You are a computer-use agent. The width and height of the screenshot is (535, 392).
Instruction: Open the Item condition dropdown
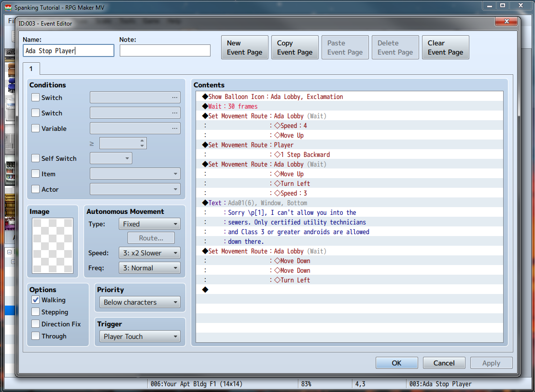coord(135,173)
